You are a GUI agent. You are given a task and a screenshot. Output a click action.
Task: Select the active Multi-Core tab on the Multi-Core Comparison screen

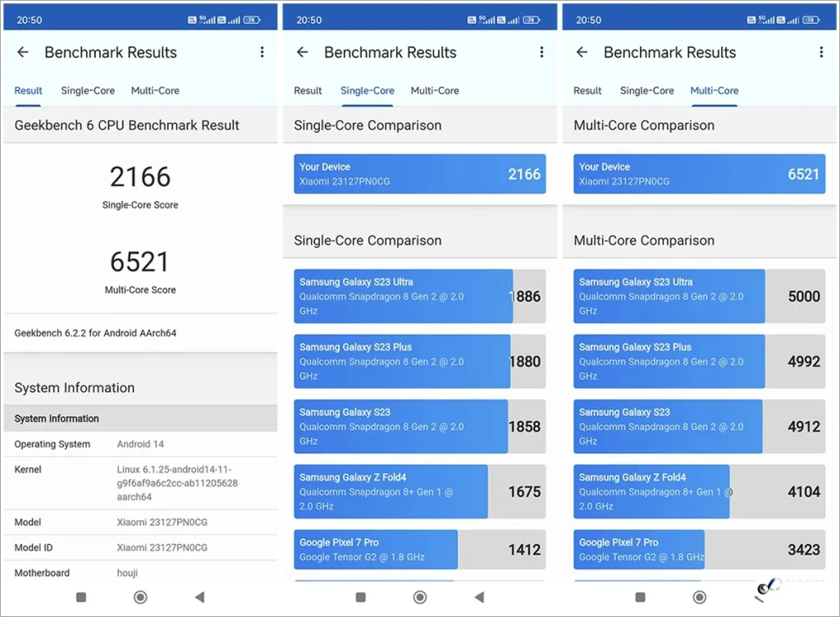[714, 90]
